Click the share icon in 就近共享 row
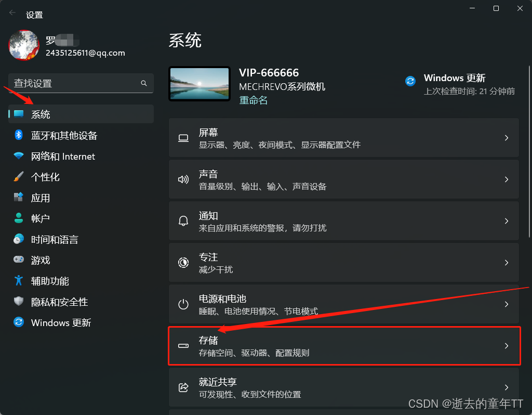The image size is (532, 415). point(183,387)
